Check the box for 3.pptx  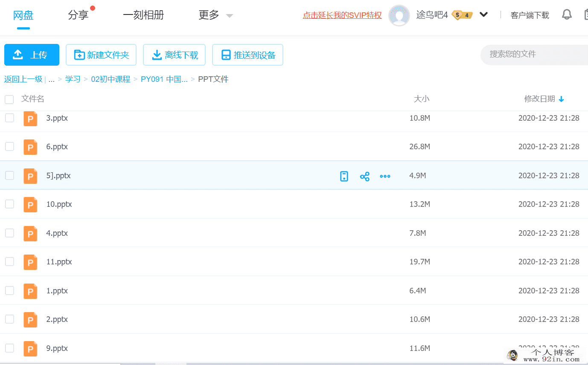point(9,118)
